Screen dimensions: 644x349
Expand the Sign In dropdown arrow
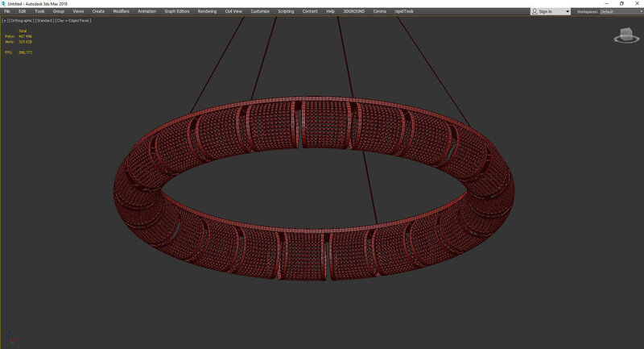568,12
